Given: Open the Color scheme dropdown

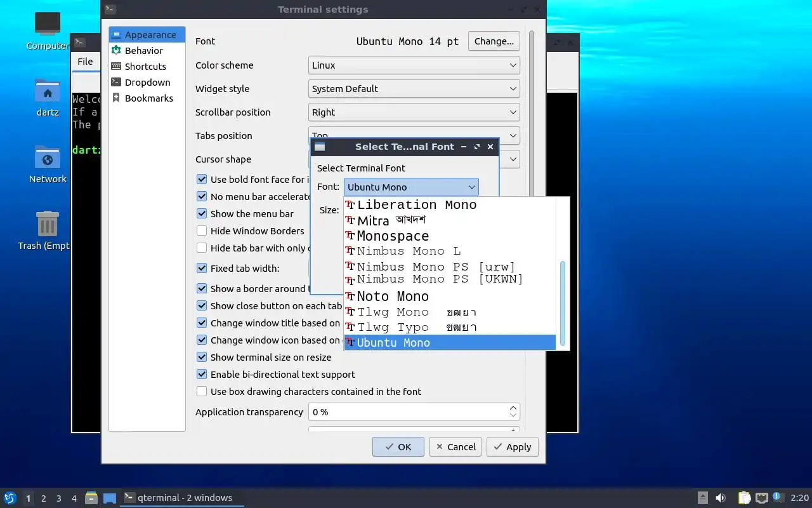Looking at the screenshot, I should pos(414,65).
